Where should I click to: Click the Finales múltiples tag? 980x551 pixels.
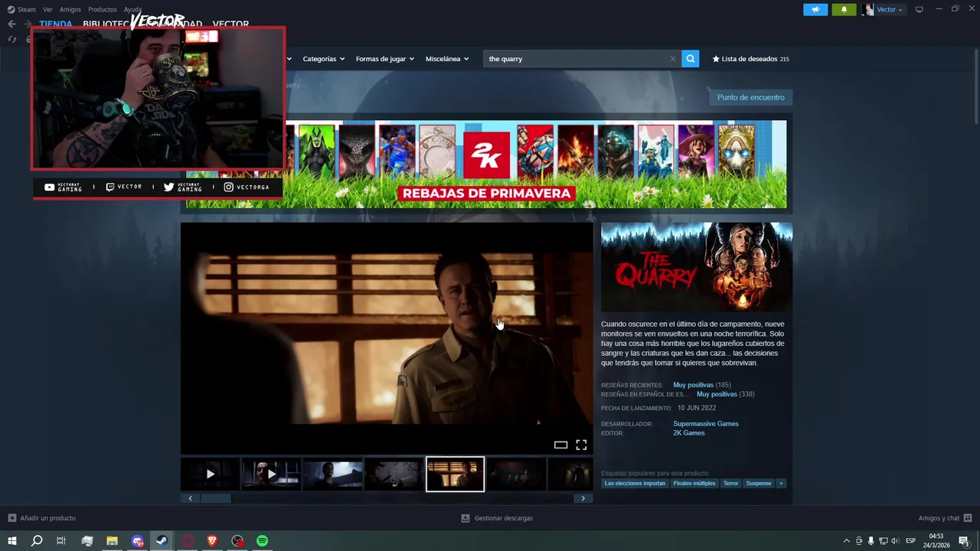click(694, 484)
